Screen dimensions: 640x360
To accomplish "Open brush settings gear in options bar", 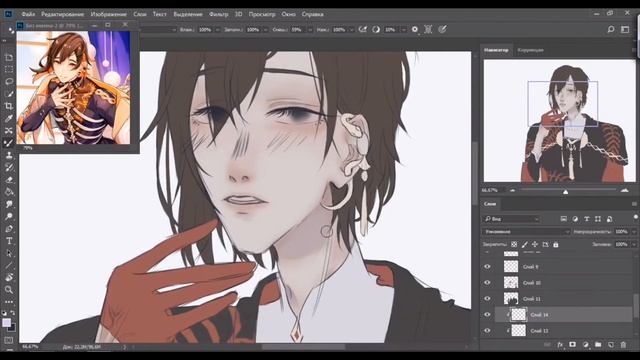I will tap(415, 29).
